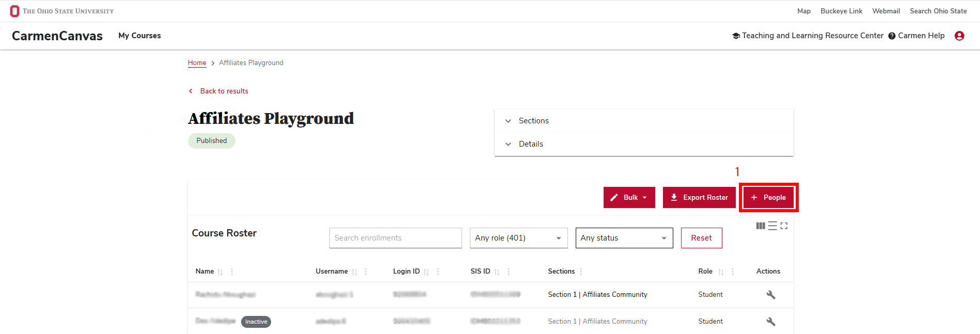Open Username column options menu dots
The height and width of the screenshot is (334, 980).
pyautogui.click(x=366, y=272)
